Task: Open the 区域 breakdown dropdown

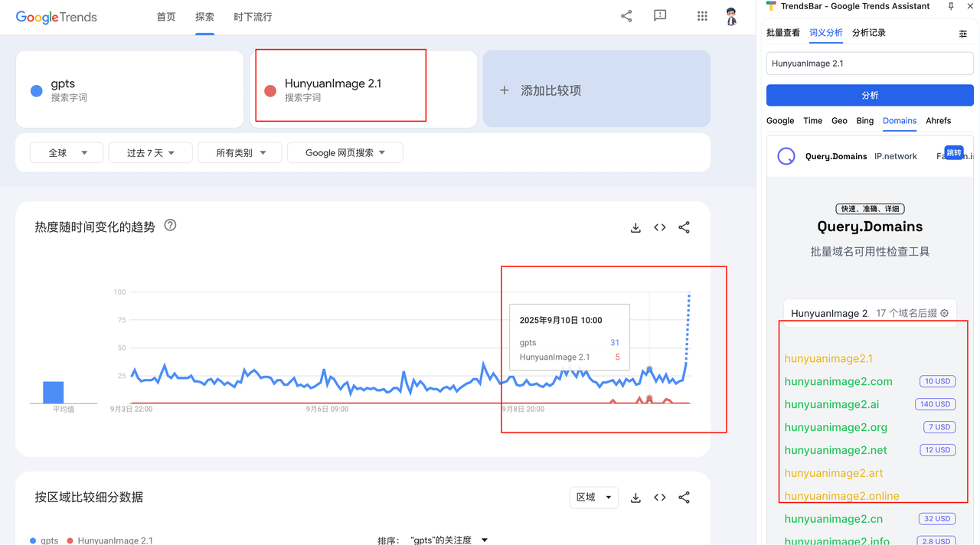Action: (594, 498)
